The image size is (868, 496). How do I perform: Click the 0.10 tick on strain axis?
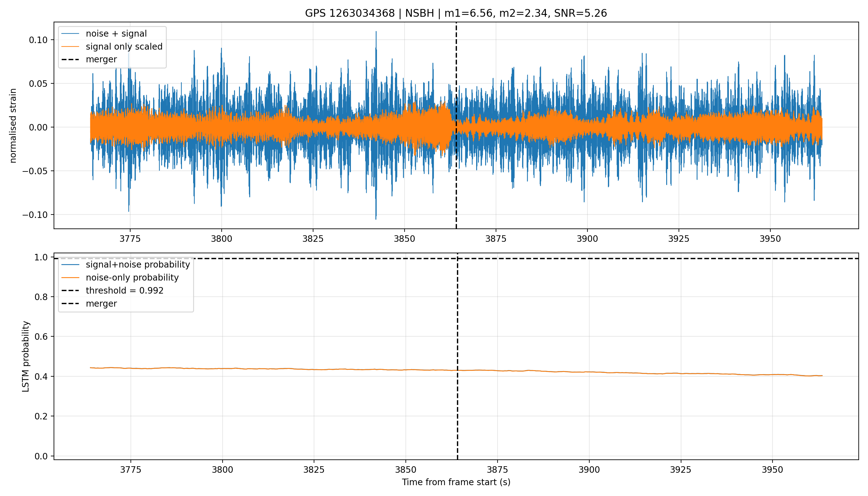click(38, 40)
